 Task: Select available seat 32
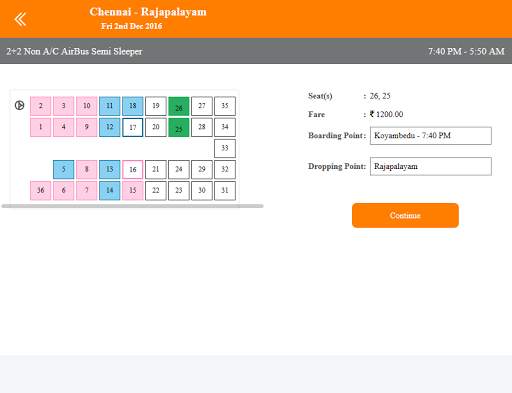coord(225,170)
